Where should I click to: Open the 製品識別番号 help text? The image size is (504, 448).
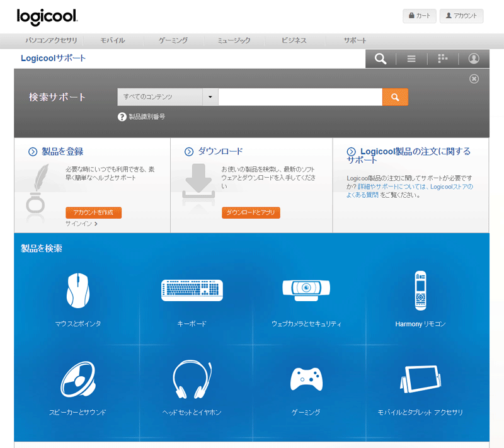click(147, 117)
